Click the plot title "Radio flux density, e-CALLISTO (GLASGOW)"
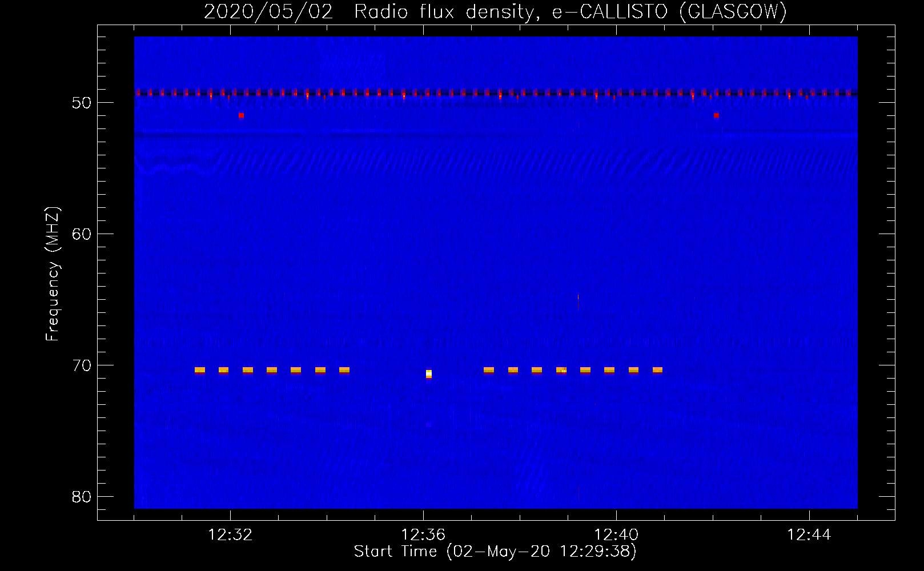Screen dimensions: 924x571 tap(571, 11)
